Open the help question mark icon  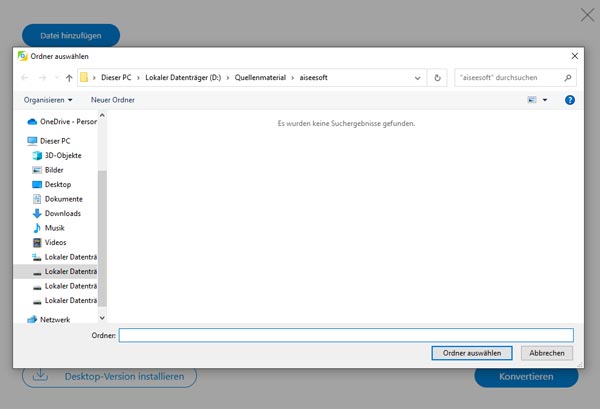coord(569,100)
